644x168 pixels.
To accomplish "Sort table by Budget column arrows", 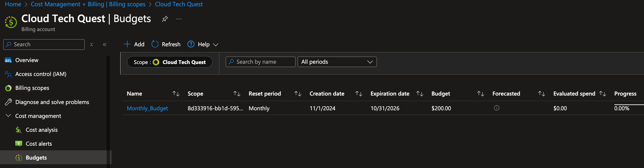I will point(481,94).
